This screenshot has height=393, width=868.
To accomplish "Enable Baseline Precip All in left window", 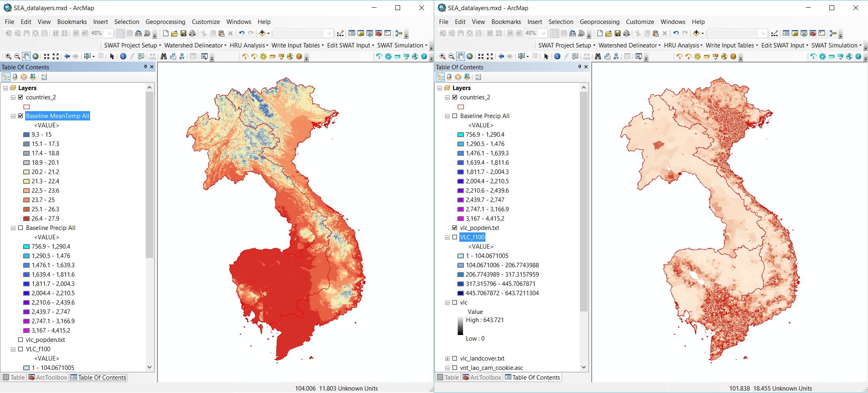I will [21, 228].
